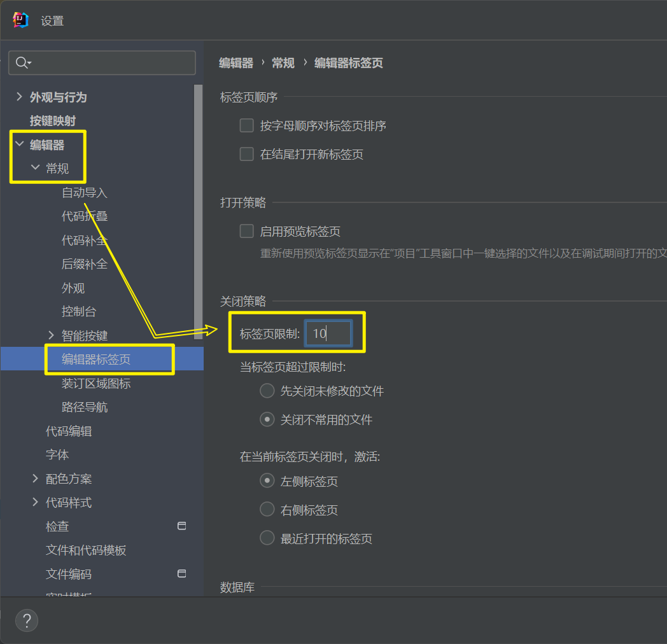
Task: Enable 启用预览标签页 checkbox
Action: (x=246, y=231)
